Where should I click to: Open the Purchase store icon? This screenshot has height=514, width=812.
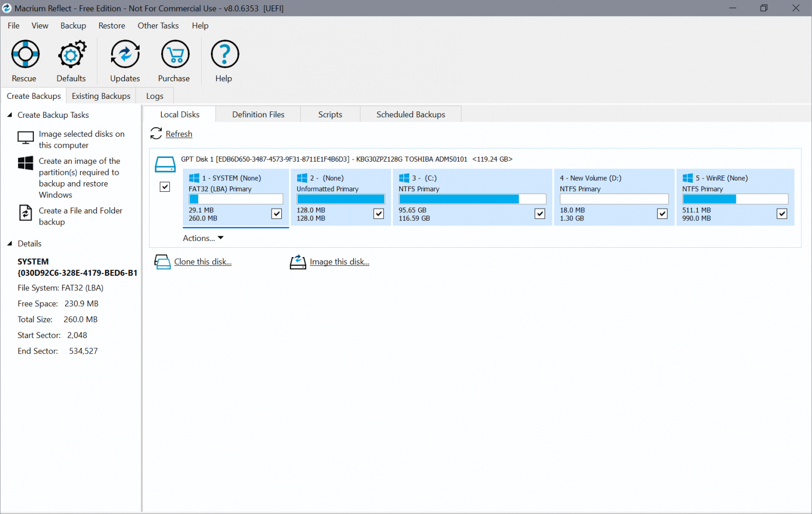coord(174,60)
